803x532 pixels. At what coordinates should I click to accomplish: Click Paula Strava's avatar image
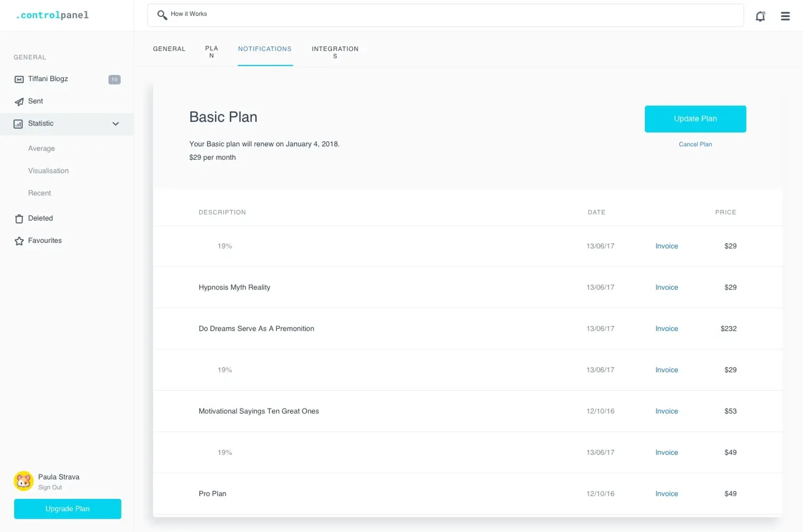tap(24, 481)
